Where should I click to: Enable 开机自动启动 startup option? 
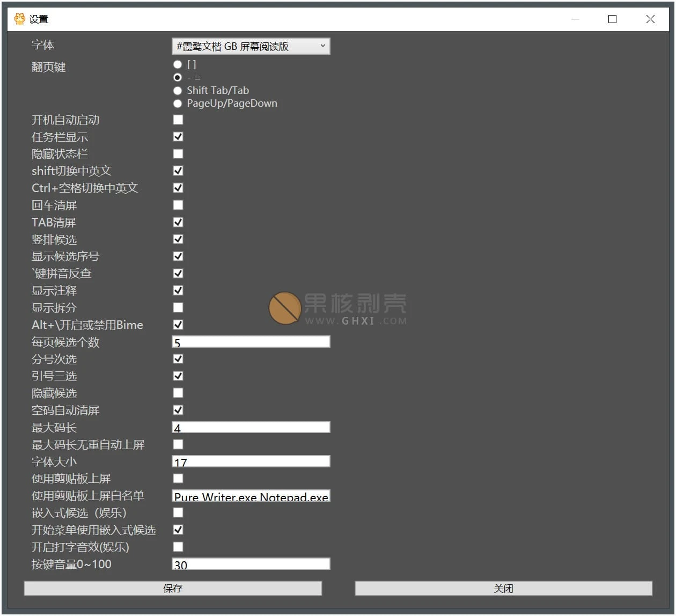pos(178,119)
